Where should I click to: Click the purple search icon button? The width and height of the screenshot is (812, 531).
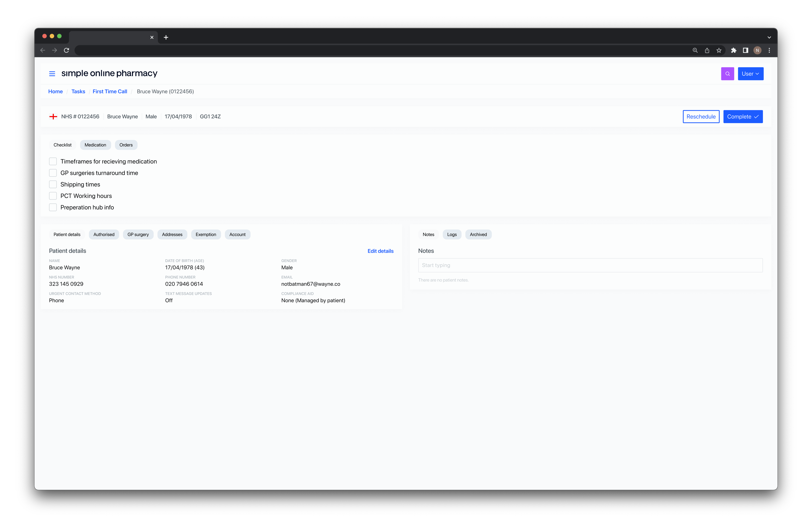pos(727,74)
